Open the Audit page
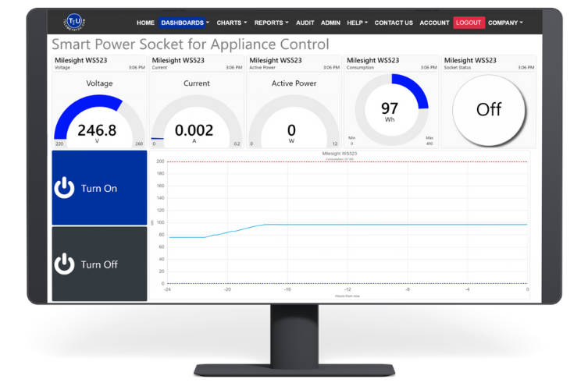 click(305, 23)
